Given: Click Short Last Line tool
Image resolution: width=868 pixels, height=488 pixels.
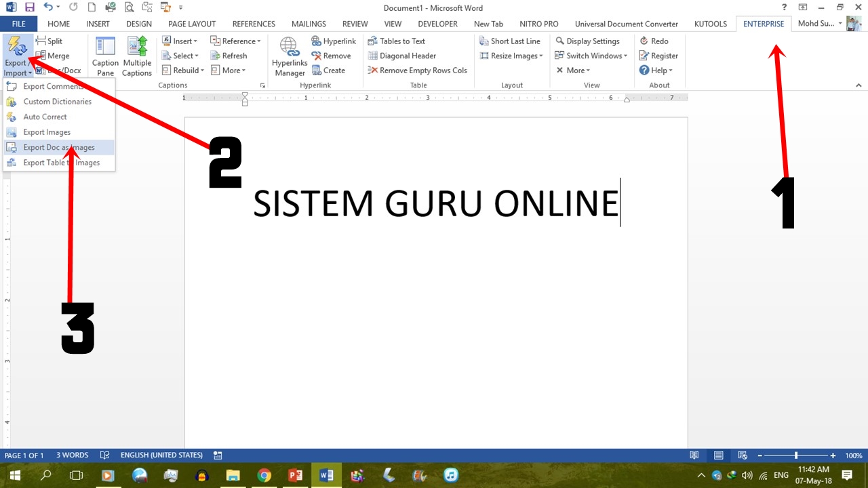Looking at the screenshot, I should [510, 41].
